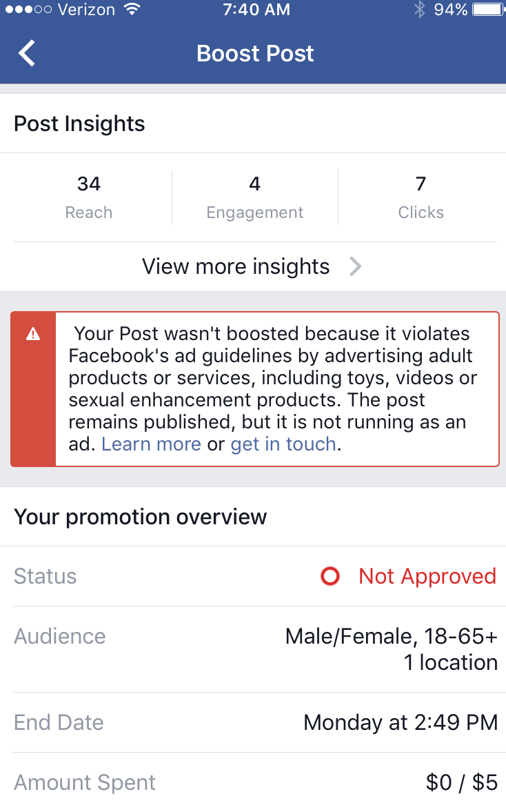Screen dimensions: 506x812
Task: Tap the Amount Spent row
Action: (253, 782)
